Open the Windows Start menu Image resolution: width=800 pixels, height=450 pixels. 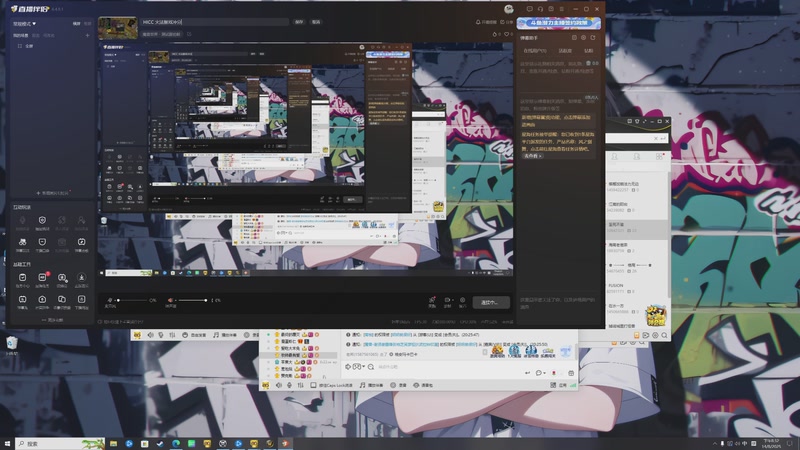point(7,443)
